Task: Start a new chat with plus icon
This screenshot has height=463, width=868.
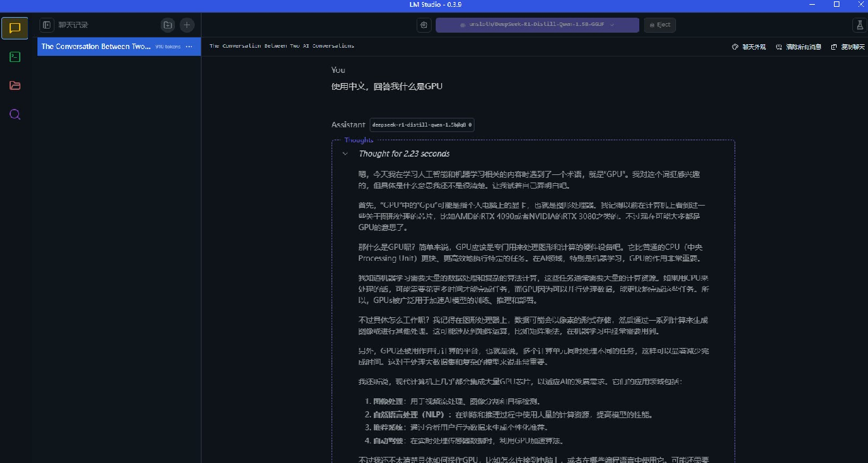Action: coord(187,25)
